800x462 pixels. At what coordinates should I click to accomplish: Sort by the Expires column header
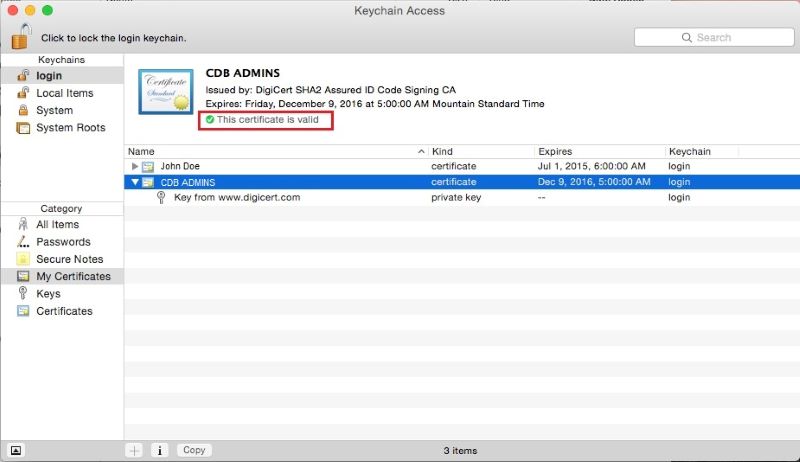tap(597, 151)
